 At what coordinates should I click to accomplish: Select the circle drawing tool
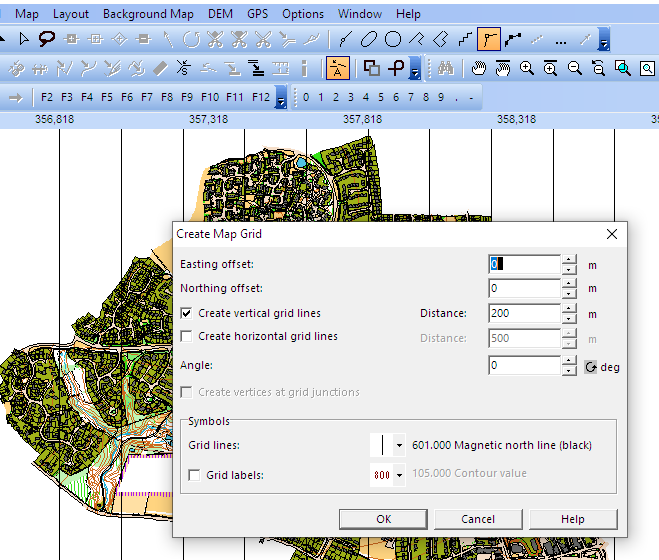(x=393, y=40)
